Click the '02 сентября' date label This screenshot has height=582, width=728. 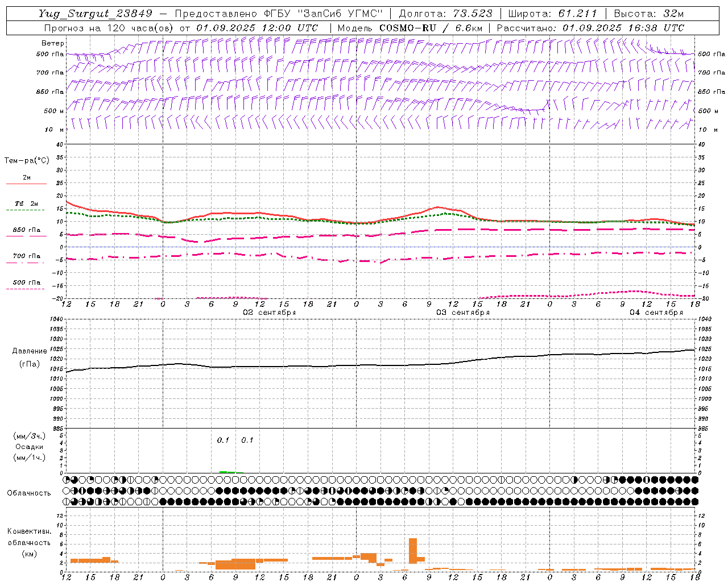pyautogui.click(x=270, y=313)
